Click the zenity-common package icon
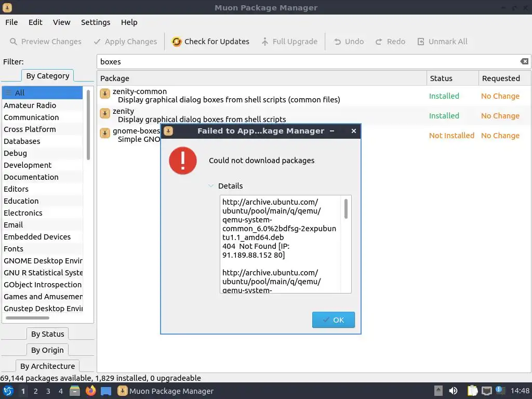 click(x=105, y=94)
